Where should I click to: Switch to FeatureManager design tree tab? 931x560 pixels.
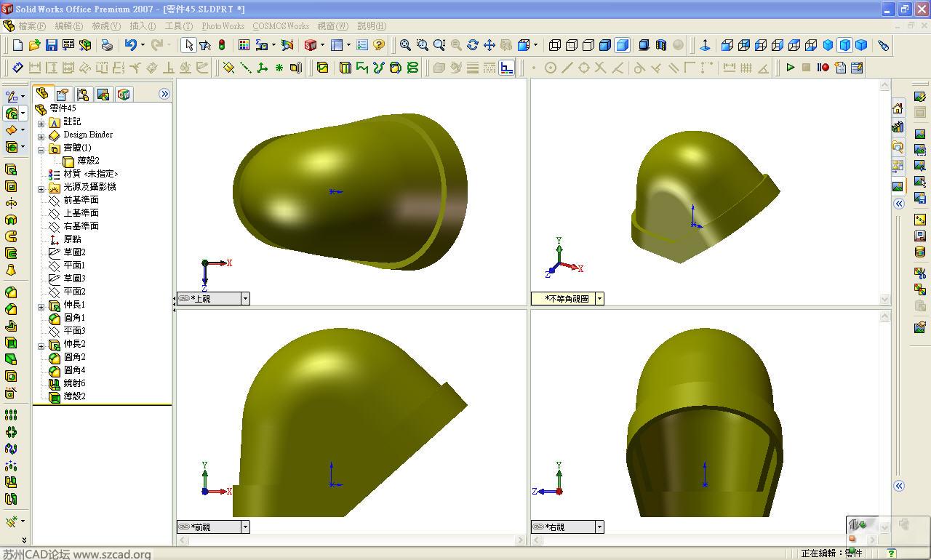click(x=42, y=94)
